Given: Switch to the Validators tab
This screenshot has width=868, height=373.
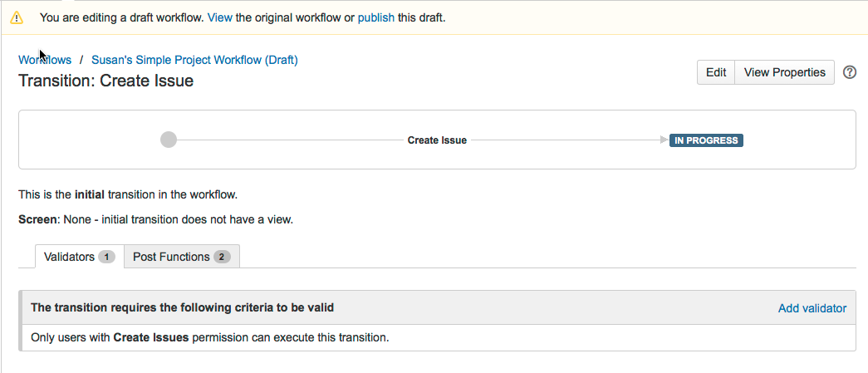Looking at the screenshot, I should (x=69, y=257).
